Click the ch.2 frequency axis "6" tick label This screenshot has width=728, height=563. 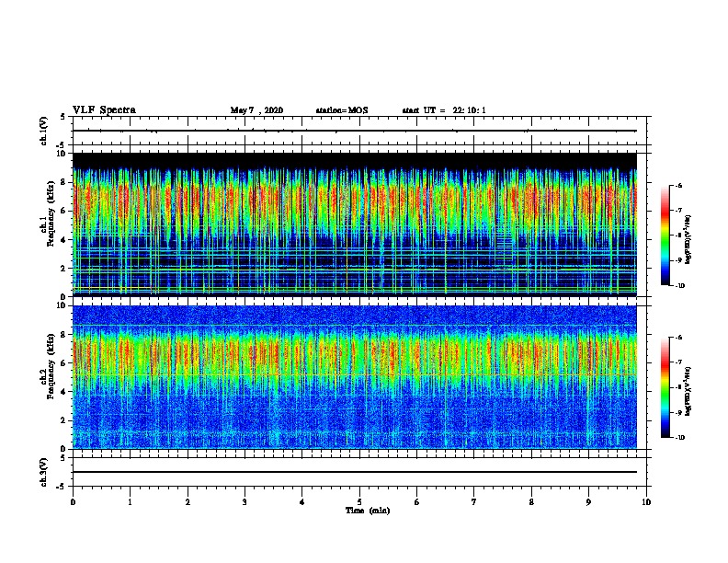pos(63,363)
